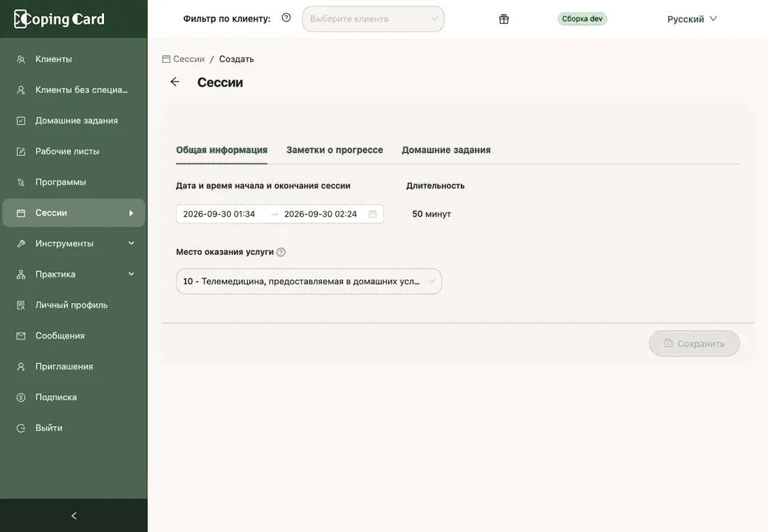Image resolution: width=768 pixels, height=532 pixels.
Task: Expand the Инструменты submenu chevron
Action: click(x=131, y=244)
